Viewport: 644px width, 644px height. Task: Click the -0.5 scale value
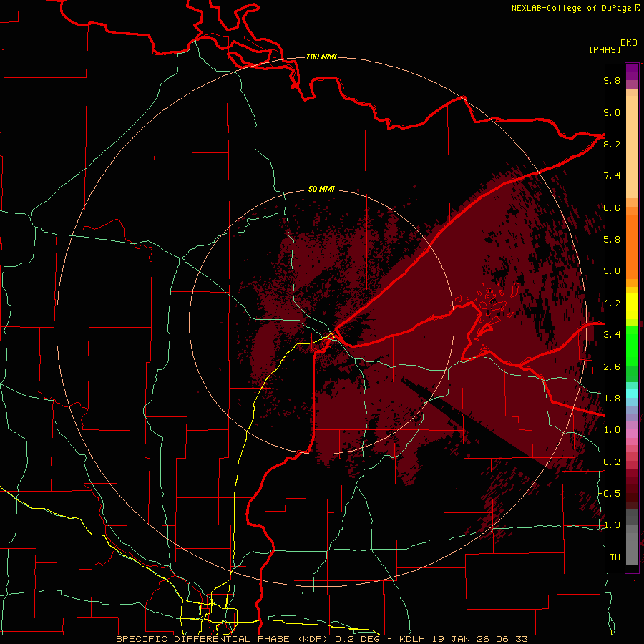[610, 494]
